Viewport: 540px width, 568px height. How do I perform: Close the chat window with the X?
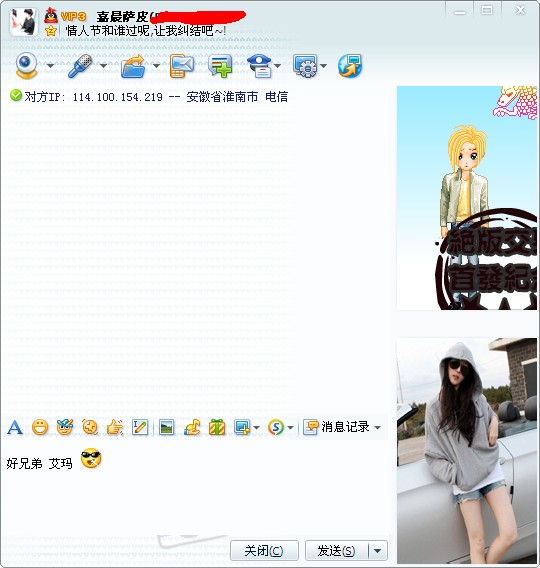(520, 10)
